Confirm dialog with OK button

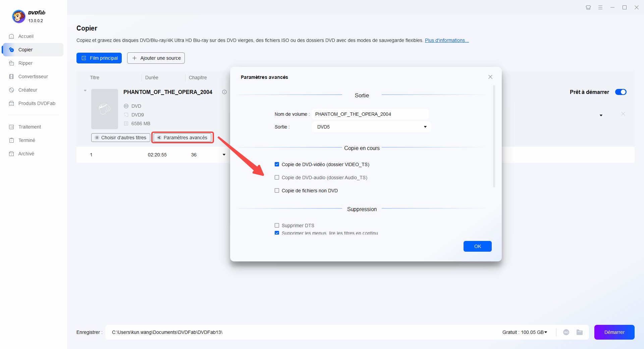tap(478, 246)
